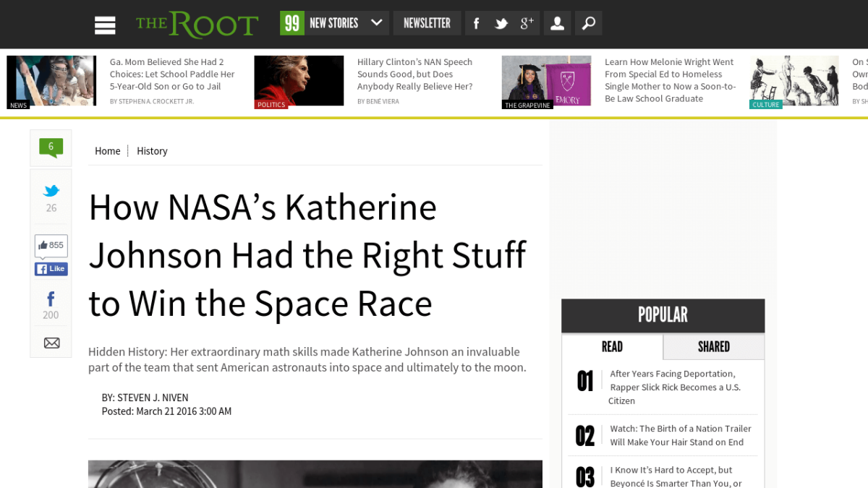Screen dimensions: 868x488
Task: Click the Google+ icon in the top bar
Action: pyautogui.click(x=527, y=22)
